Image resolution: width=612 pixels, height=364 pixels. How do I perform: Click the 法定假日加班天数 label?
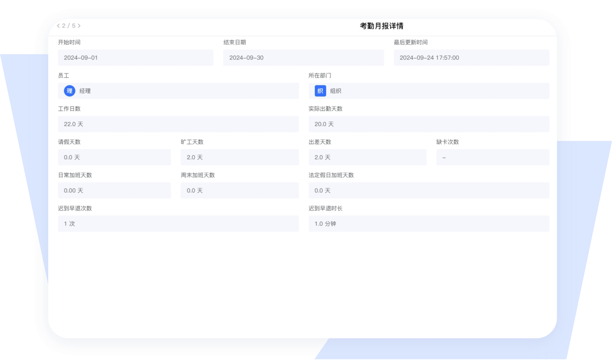click(331, 175)
